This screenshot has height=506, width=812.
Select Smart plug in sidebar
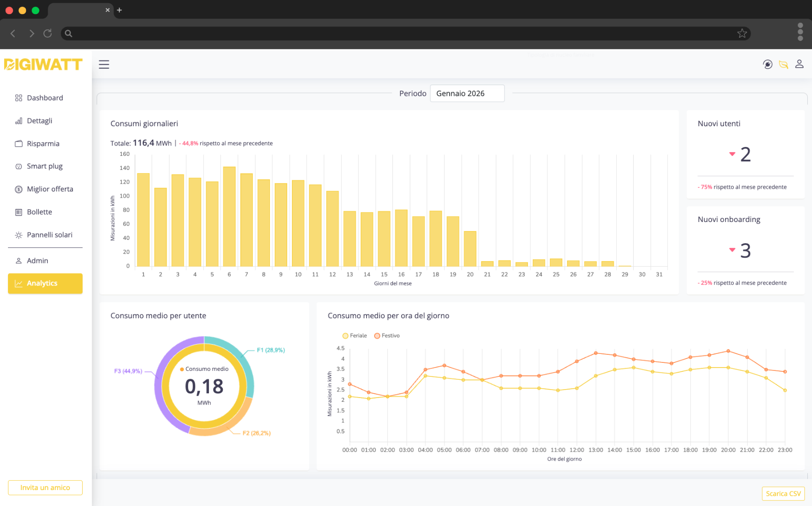[x=45, y=166]
